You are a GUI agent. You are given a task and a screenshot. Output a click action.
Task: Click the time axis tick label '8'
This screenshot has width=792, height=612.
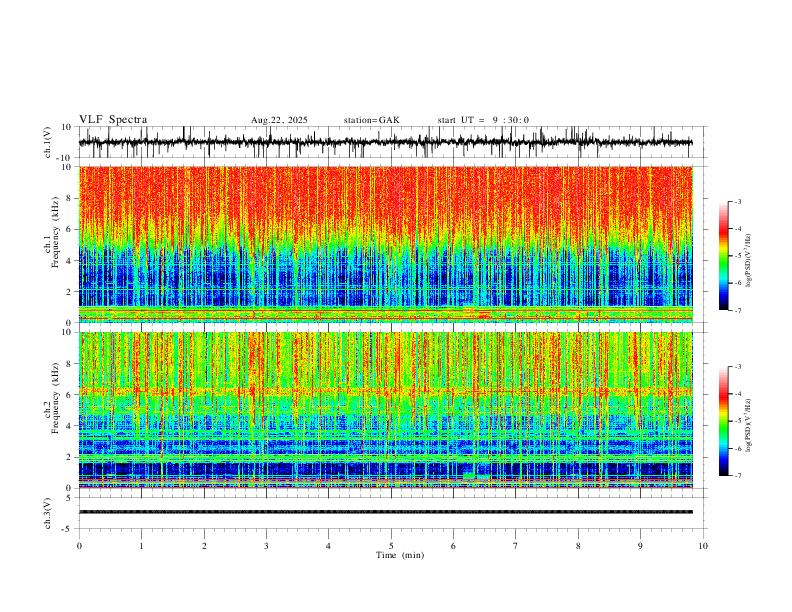[578, 546]
